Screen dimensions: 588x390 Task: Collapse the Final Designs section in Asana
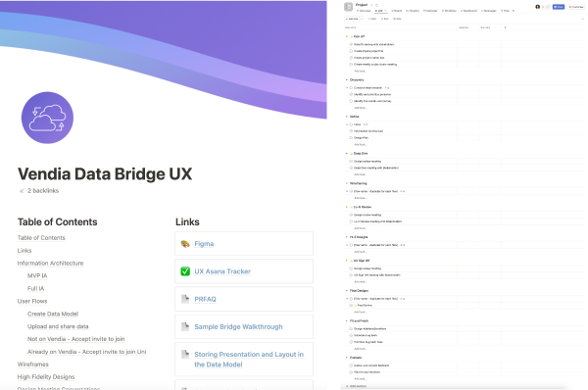coord(347,291)
